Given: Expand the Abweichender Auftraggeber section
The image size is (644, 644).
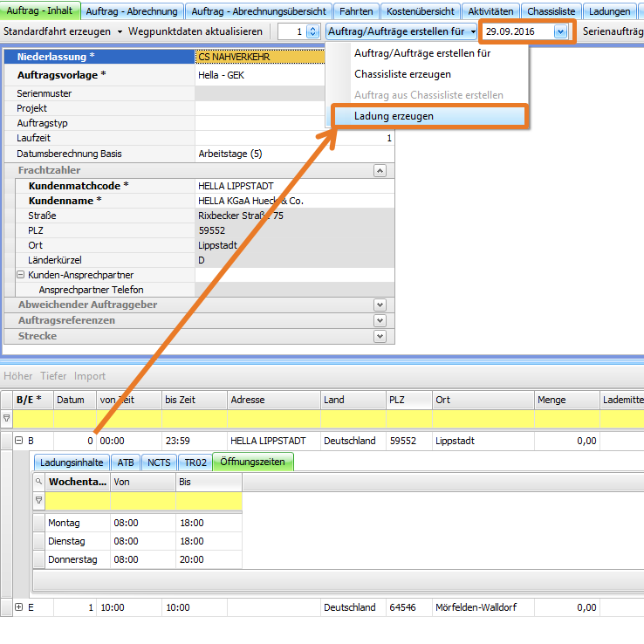Looking at the screenshot, I should point(379,305).
